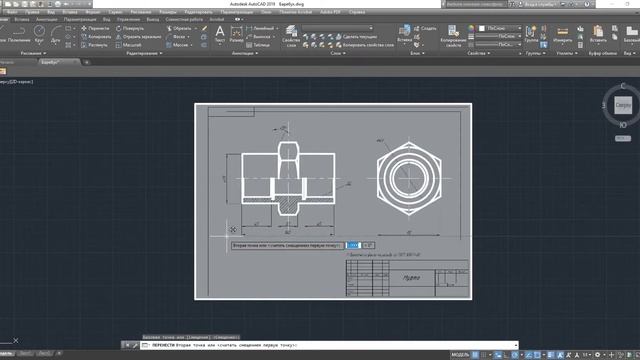Image resolution: width=640 pixels, height=360 pixels.
Task: Open the object color ПоСлою dropdown
Action: coord(499,28)
